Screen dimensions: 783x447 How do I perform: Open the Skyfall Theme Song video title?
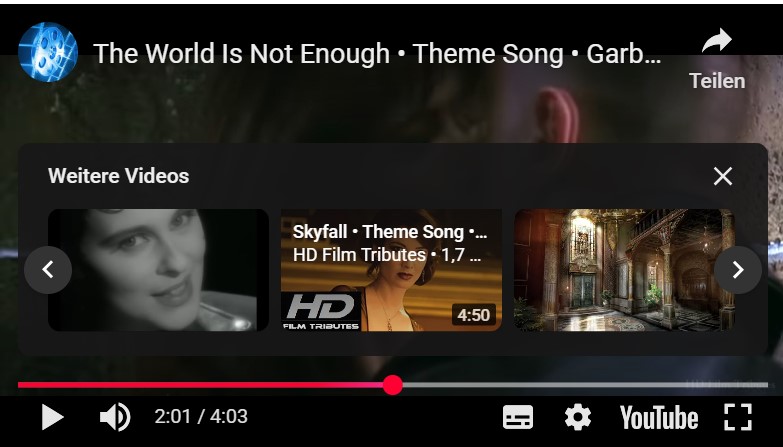(390, 232)
